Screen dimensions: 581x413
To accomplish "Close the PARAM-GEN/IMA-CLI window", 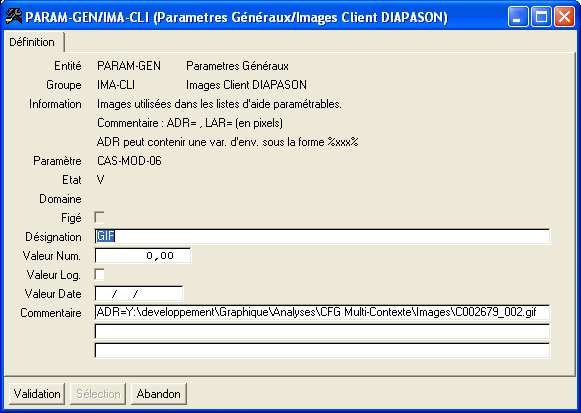I will [564, 17].
